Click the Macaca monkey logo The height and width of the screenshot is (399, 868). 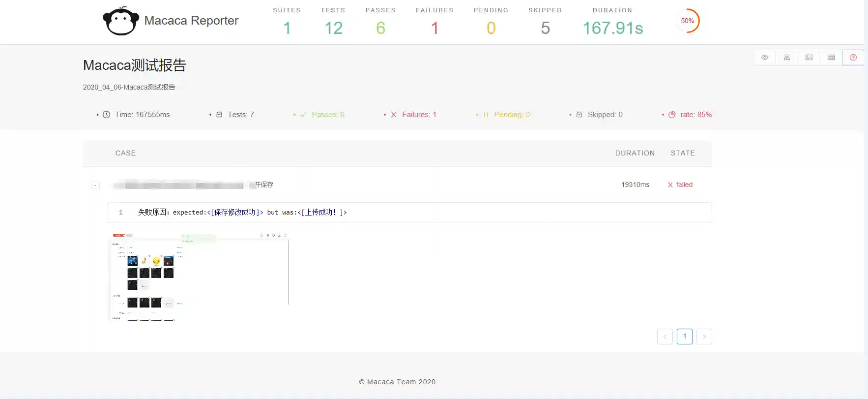[120, 21]
